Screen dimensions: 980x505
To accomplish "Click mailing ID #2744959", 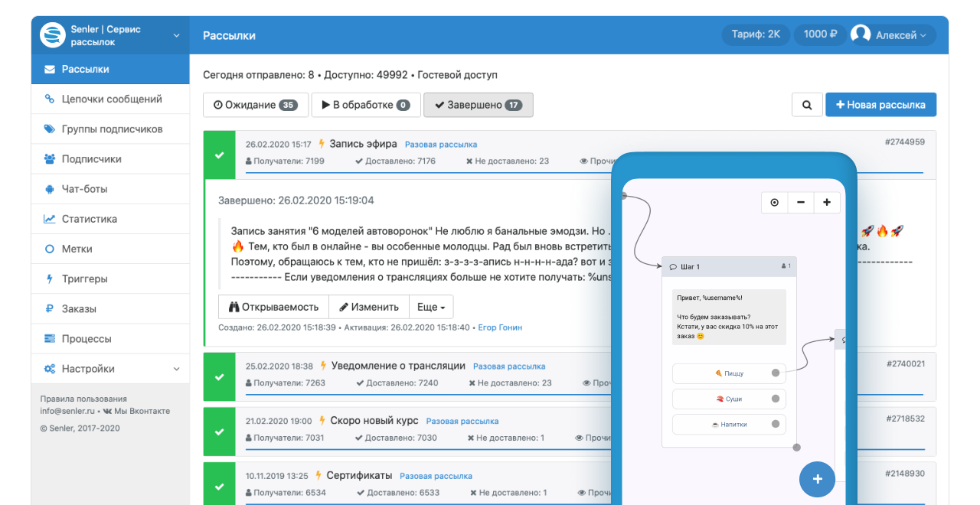I will [x=905, y=142].
